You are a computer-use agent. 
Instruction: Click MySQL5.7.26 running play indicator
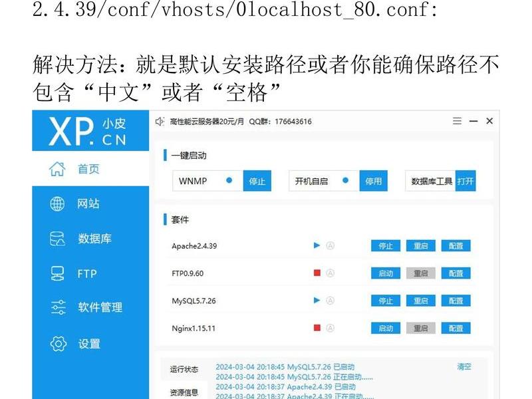click(317, 301)
